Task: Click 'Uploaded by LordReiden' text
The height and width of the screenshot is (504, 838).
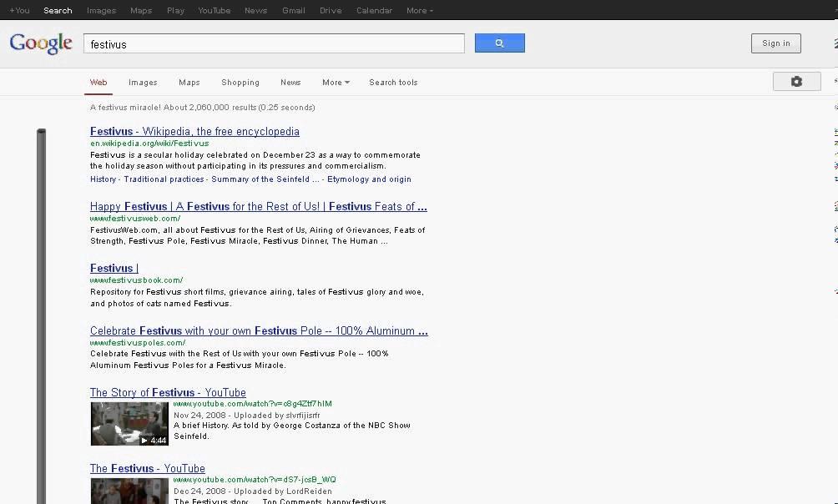Action: click(283, 491)
